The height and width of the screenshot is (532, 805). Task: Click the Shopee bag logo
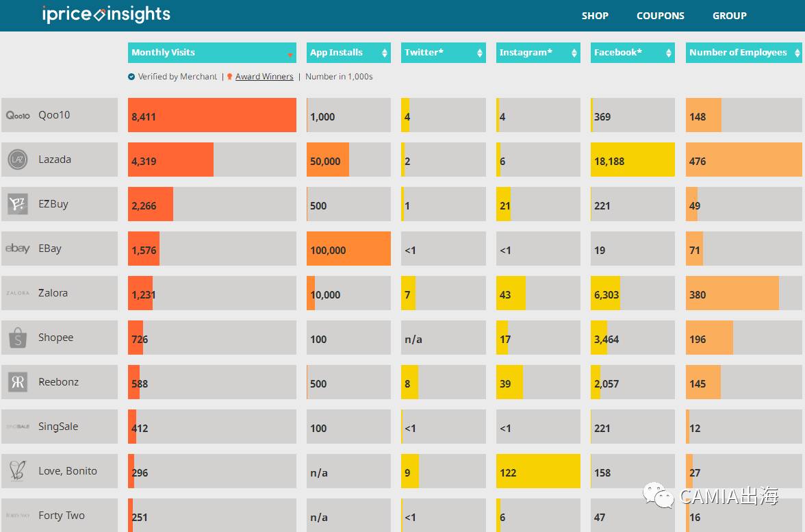tap(18, 338)
